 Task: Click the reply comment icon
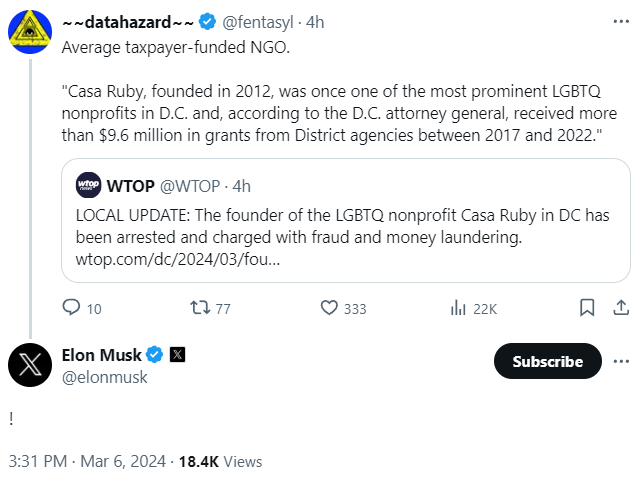71,308
